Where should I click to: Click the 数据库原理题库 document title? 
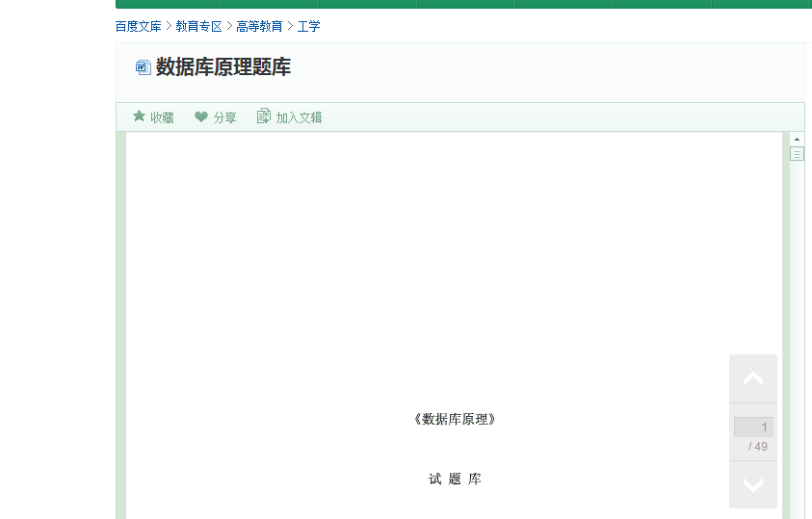click(223, 67)
